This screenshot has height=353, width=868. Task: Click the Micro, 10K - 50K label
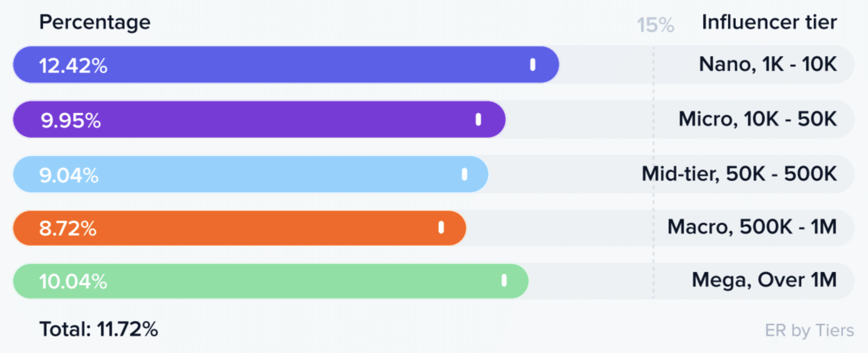[758, 119]
